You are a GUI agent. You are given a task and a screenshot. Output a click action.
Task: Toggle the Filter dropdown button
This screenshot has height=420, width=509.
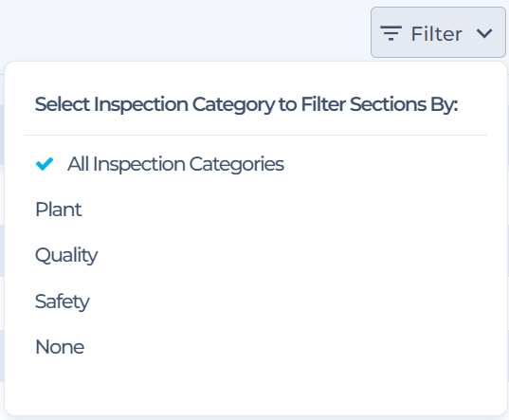point(438,32)
